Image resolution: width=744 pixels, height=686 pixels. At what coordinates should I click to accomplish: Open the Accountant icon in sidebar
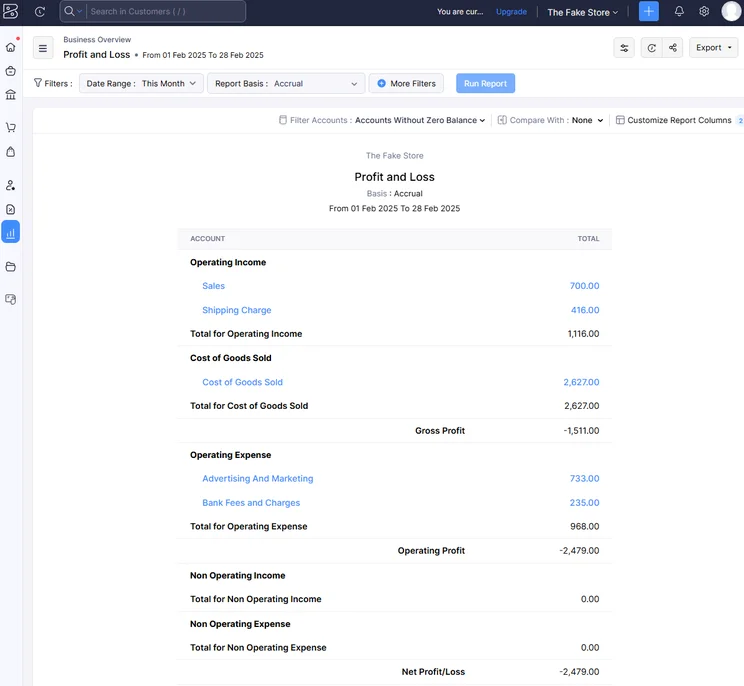coord(10,185)
